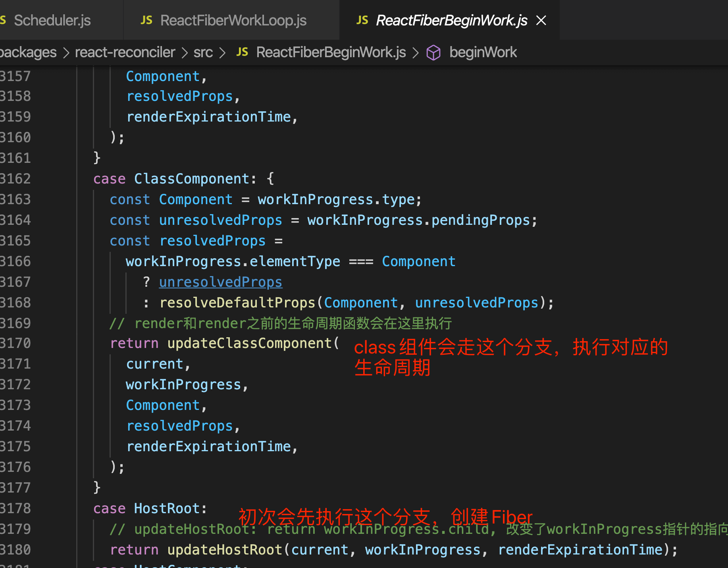Click renderExpirationTime on line 3175
The width and height of the screenshot is (728, 568).
click(208, 446)
